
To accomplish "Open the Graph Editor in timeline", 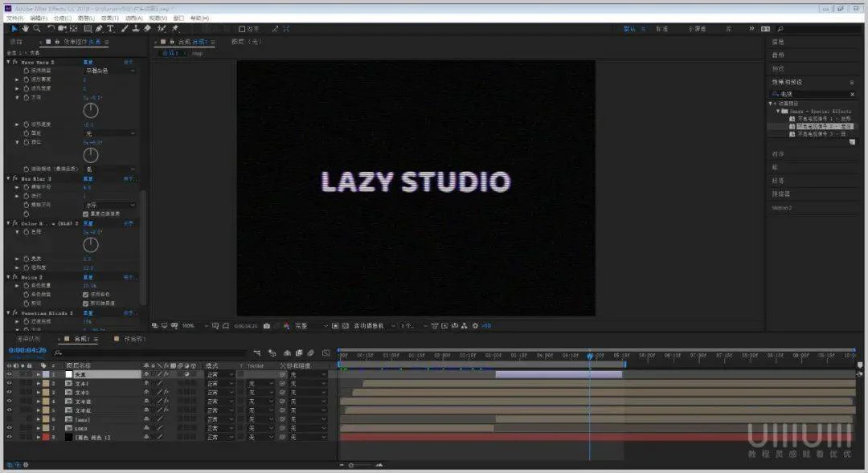I will tap(326, 353).
